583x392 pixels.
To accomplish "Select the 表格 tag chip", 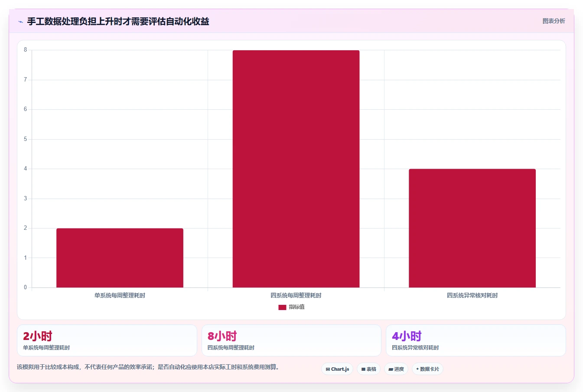I will point(368,369).
